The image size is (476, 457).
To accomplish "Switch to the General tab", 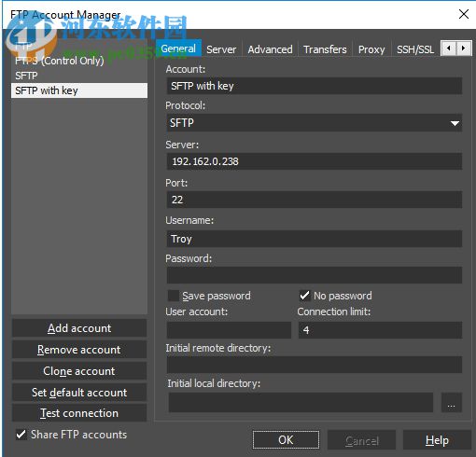I will 178,48.
